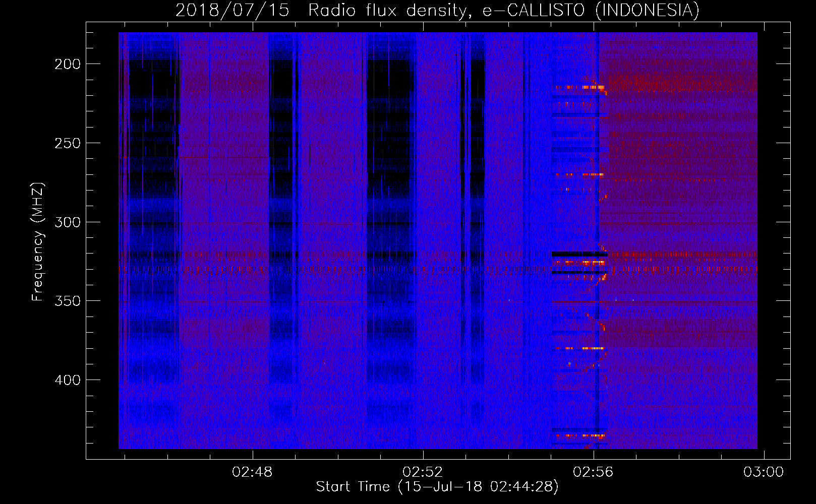This screenshot has width=816, height=504.
Task: Click the plot title "2018/07/15 Radio flux density, e-CALLISTO (INDONESIA)"
Action: click(x=437, y=10)
